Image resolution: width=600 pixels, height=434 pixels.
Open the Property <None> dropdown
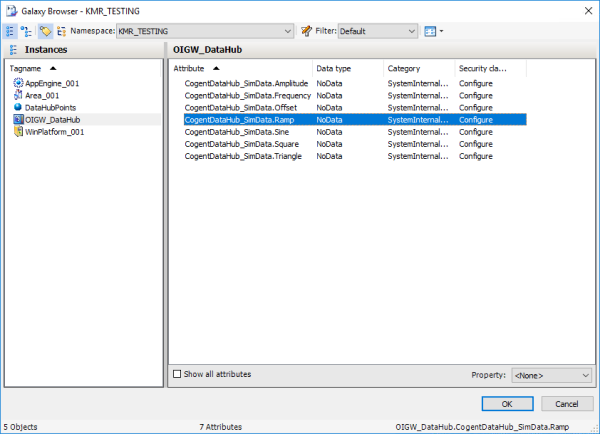click(551, 375)
